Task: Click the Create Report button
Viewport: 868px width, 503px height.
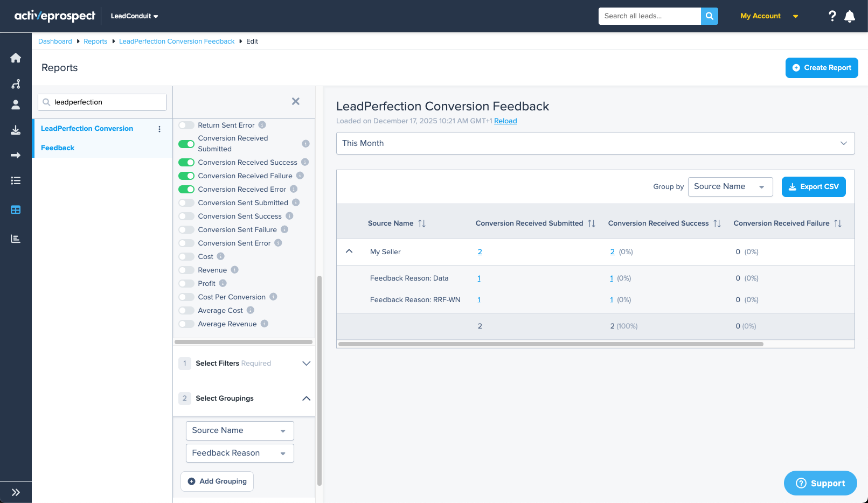Action: pos(822,68)
